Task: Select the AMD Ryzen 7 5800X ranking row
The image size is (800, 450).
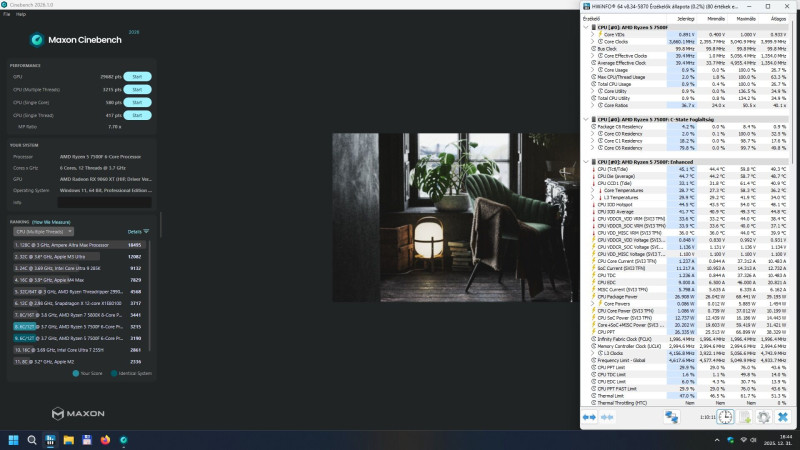Action: 78,315
